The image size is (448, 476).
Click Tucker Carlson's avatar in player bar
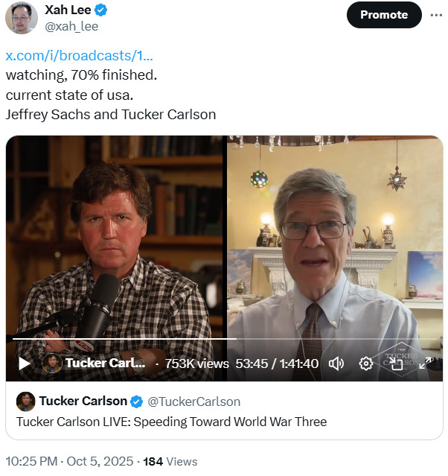pyautogui.click(x=51, y=364)
